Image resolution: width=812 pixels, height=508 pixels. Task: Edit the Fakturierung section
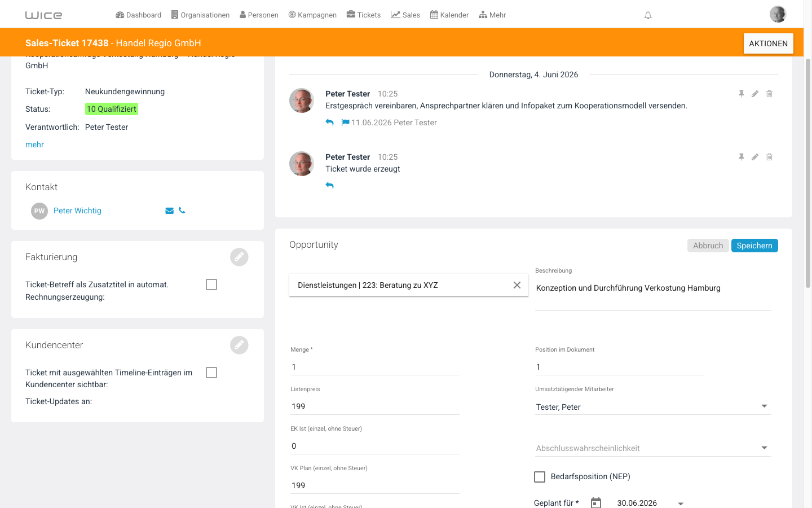point(239,257)
